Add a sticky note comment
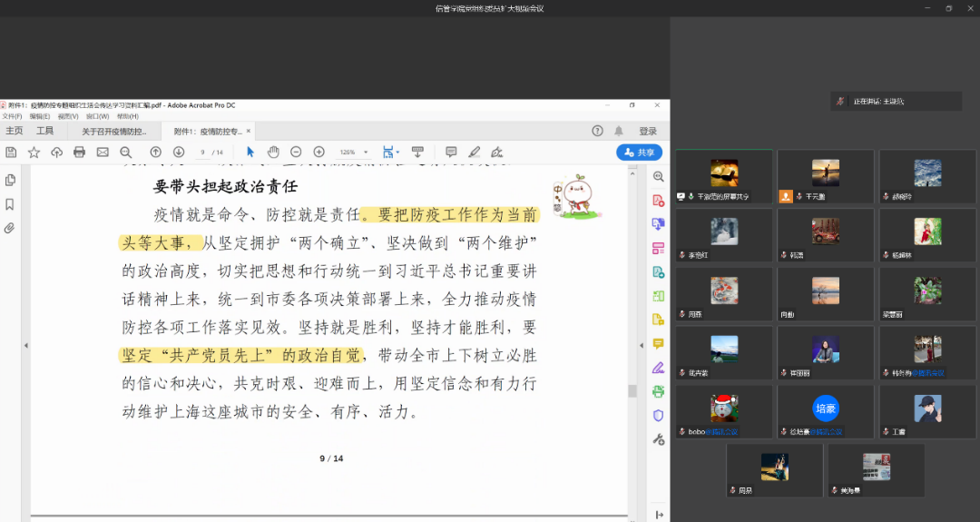 tap(451, 153)
